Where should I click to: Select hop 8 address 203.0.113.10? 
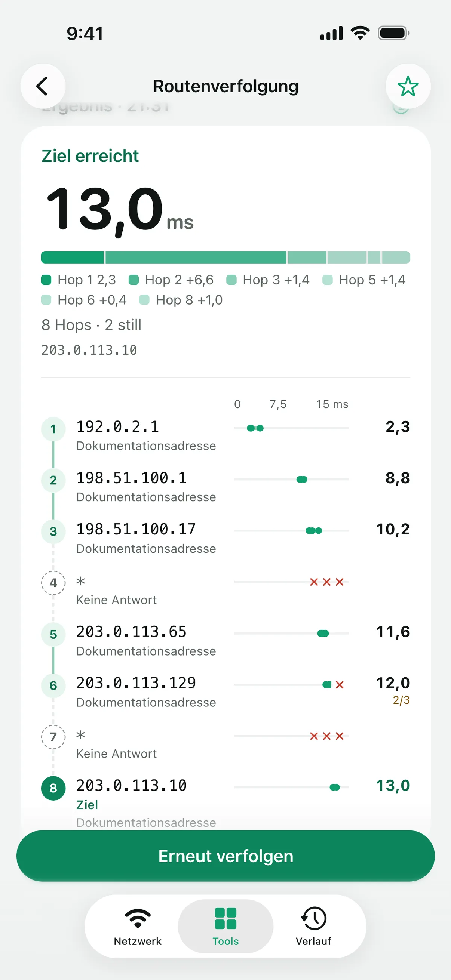131,786
